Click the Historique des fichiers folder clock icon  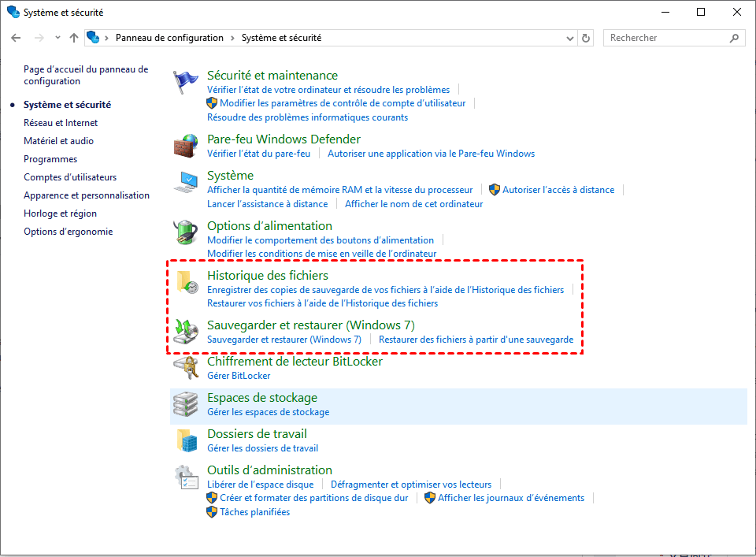coord(187,282)
